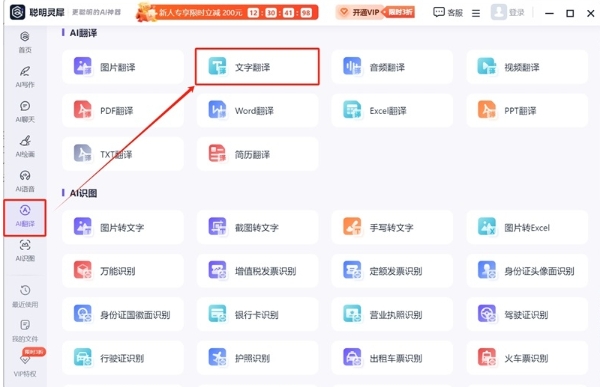600x387 pixels.
Task: Open the Word翻译 tool
Action: [257, 111]
